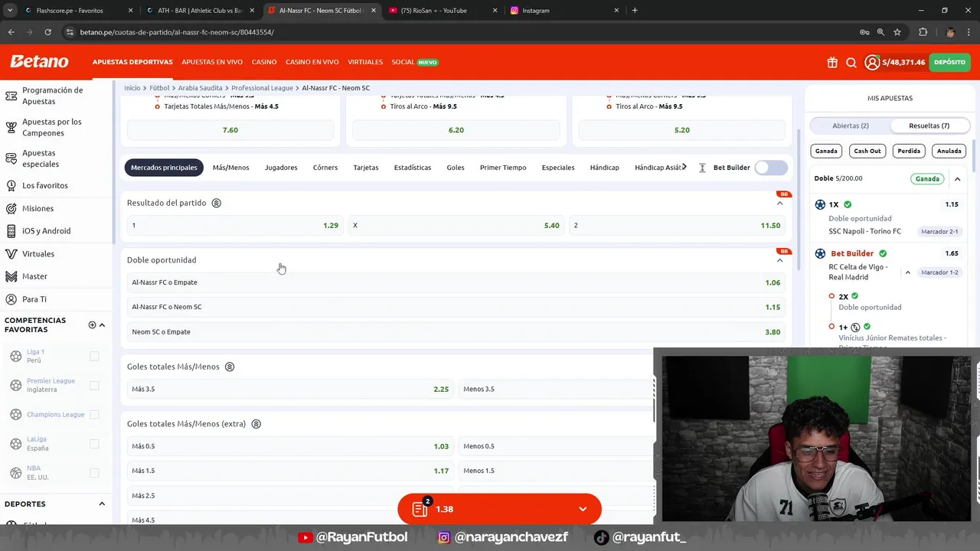The height and width of the screenshot is (551, 980).
Task: Filter bets by Perdida
Action: point(909,151)
